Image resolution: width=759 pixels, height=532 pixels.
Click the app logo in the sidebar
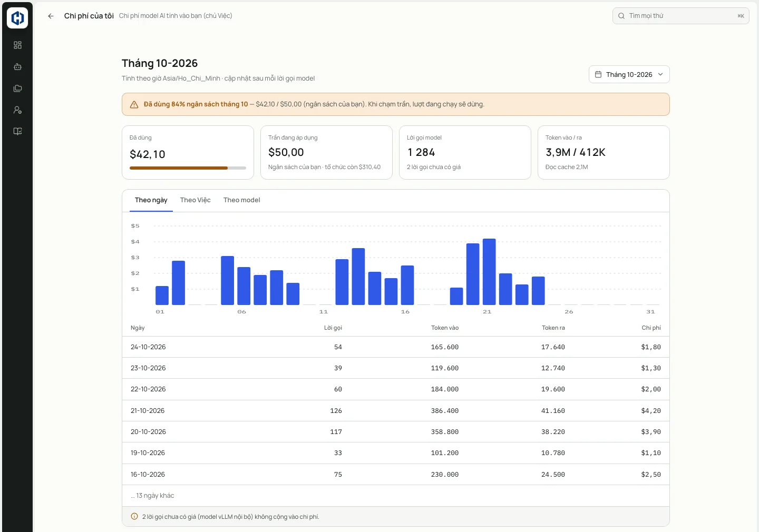pyautogui.click(x=17, y=18)
